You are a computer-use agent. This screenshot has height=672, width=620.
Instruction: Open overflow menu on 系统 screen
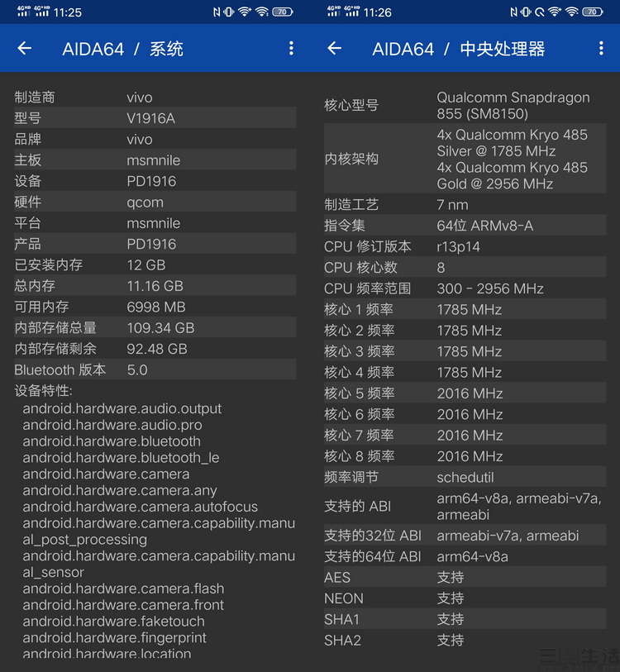(x=291, y=49)
